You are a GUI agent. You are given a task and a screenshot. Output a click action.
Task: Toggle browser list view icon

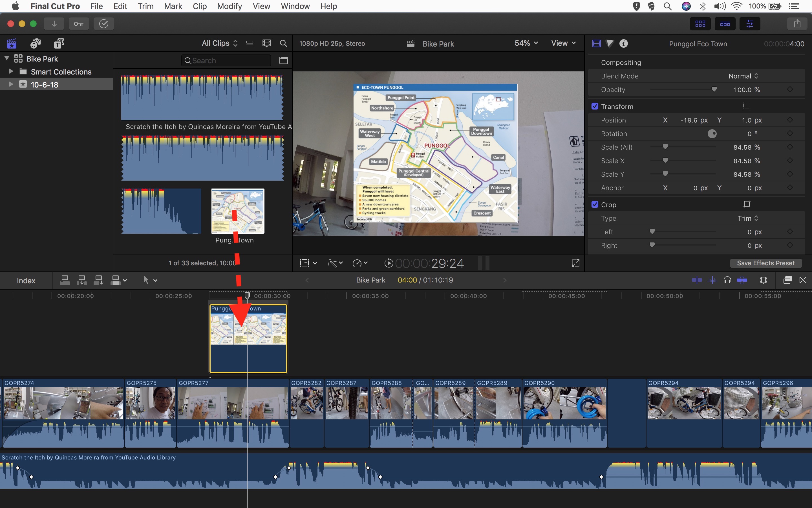(x=250, y=43)
